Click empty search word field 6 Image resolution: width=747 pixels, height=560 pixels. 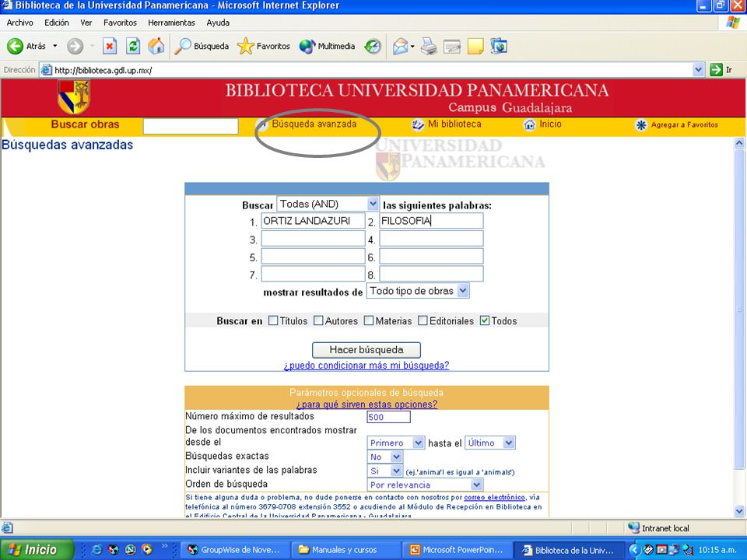tap(431, 256)
